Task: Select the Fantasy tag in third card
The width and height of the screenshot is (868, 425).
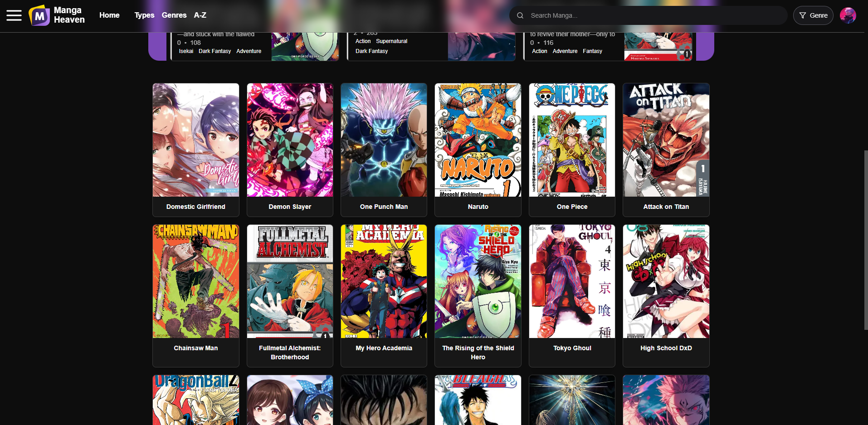Action: click(x=593, y=51)
